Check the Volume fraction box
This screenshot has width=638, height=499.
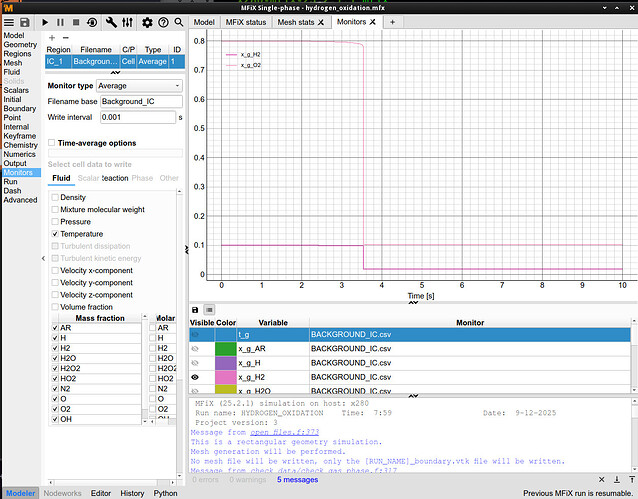click(55, 307)
